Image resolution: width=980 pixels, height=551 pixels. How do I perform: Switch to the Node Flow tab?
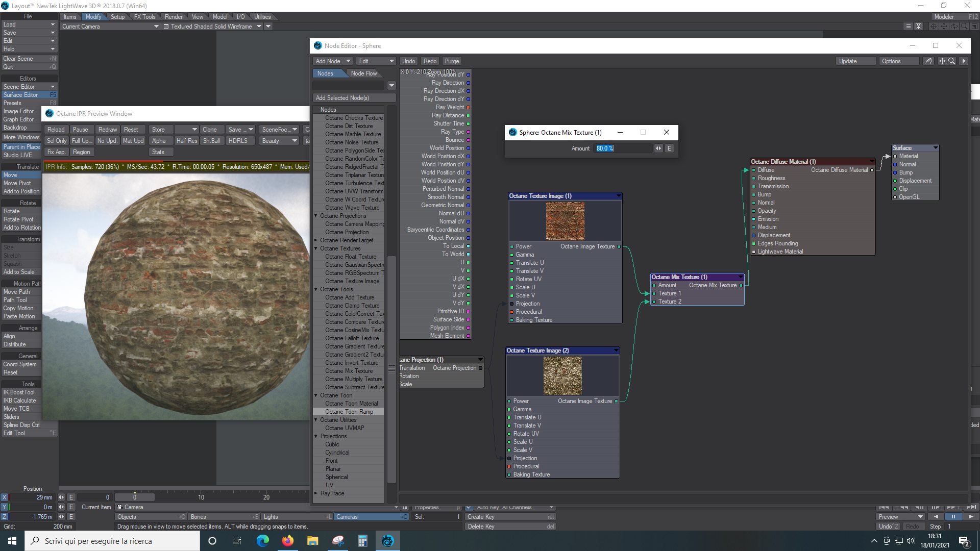[x=363, y=73]
